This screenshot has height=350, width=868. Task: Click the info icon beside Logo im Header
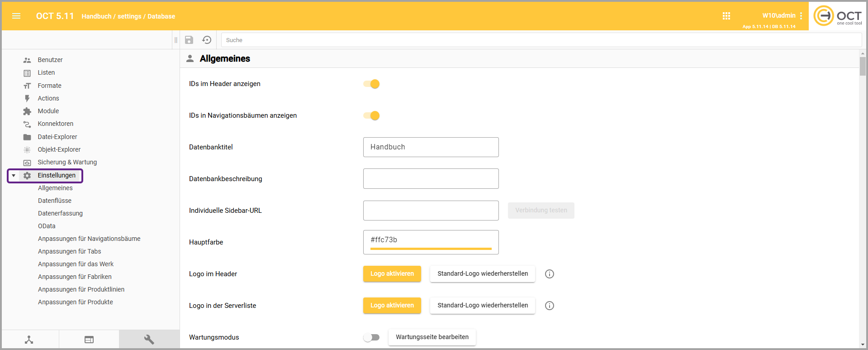pyautogui.click(x=550, y=274)
